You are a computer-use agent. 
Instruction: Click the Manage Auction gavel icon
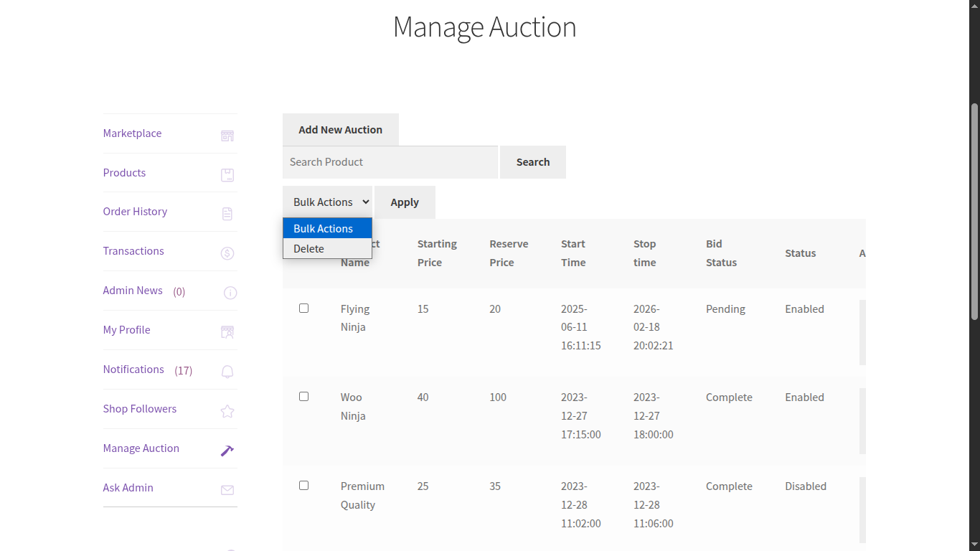click(x=227, y=451)
